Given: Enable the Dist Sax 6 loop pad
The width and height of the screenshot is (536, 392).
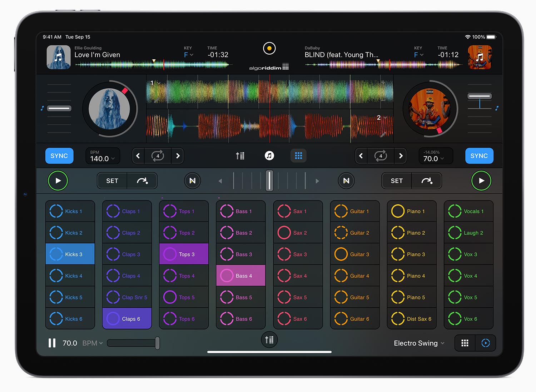Looking at the screenshot, I should pos(412,318).
